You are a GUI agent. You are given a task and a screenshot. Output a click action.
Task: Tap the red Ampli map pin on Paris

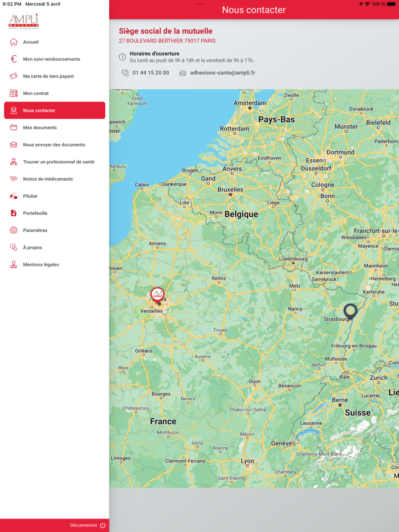pos(157,295)
